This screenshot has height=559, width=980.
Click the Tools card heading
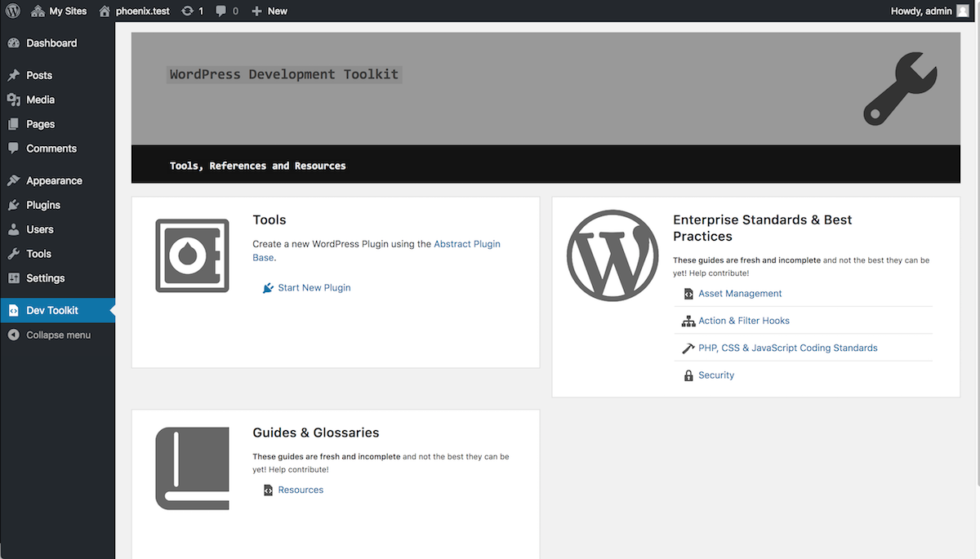(x=269, y=220)
